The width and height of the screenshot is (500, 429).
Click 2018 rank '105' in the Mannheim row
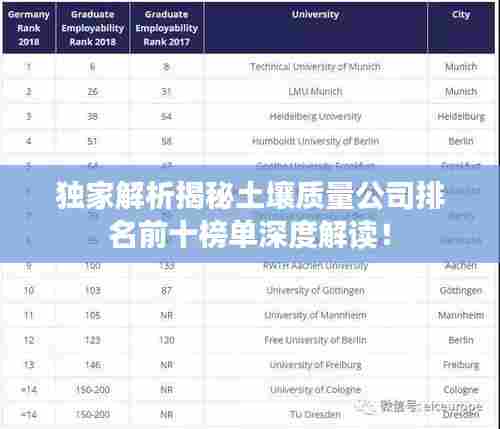[93, 315]
